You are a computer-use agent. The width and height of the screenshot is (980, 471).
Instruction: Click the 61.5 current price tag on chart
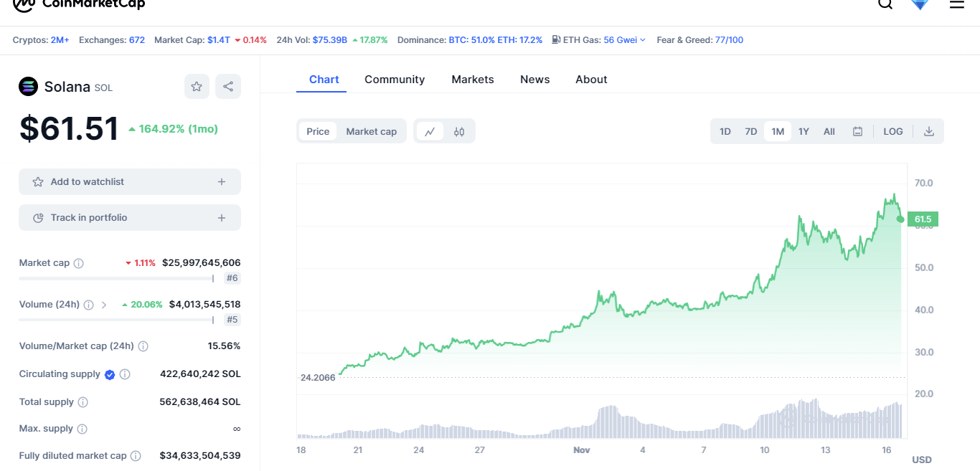(923, 219)
